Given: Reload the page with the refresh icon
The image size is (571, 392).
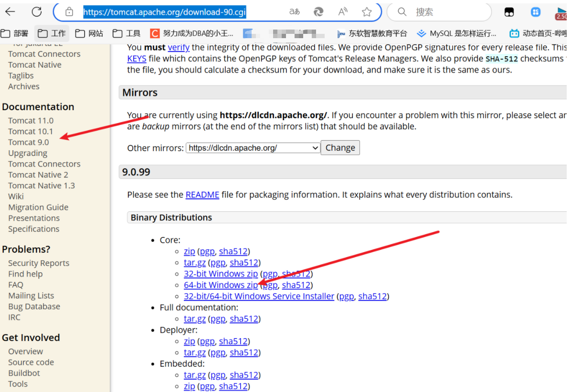Looking at the screenshot, I should pyautogui.click(x=37, y=12).
